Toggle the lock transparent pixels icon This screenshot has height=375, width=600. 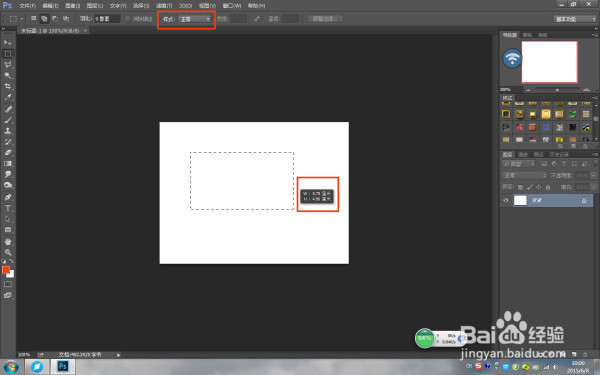click(x=520, y=187)
